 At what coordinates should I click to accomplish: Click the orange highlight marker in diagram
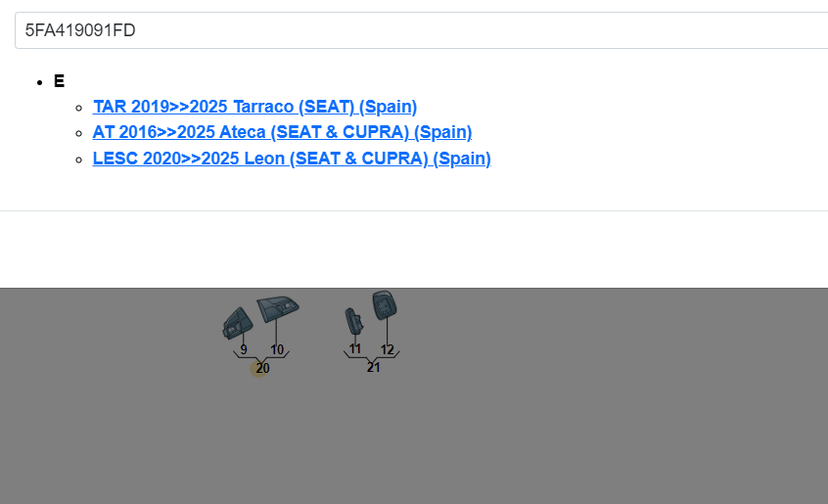click(256, 369)
